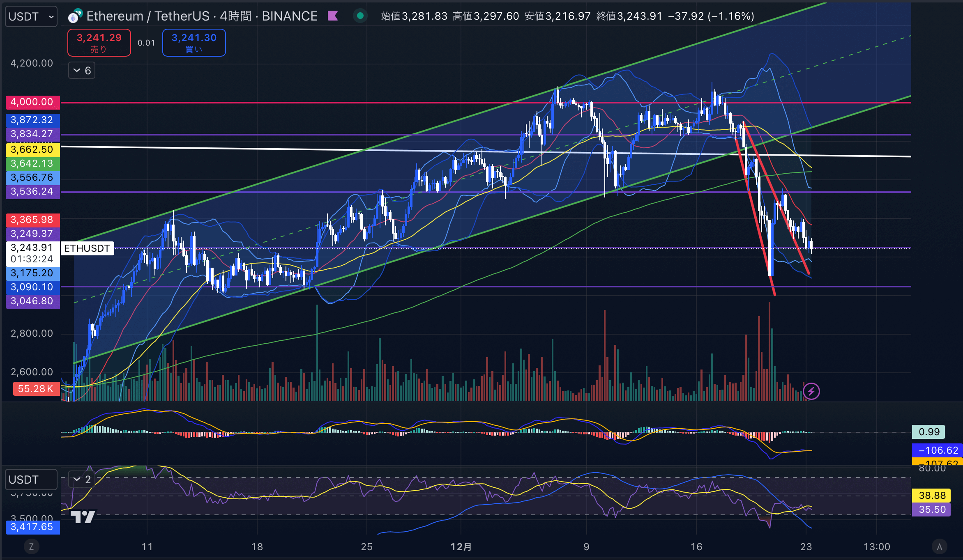This screenshot has height=560, width=963.
Task: Open the USDT dropdown in the lower pane
Action: click(31, 480)
